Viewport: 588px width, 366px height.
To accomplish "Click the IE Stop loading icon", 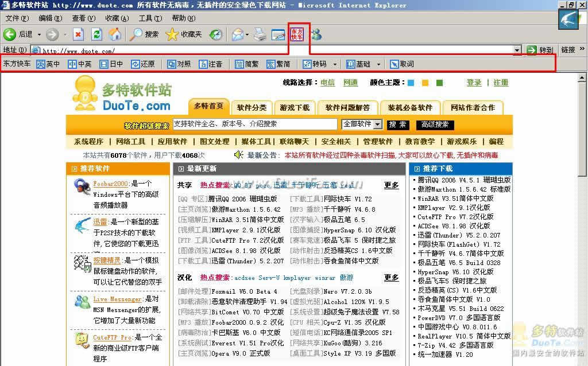I will click(78, 34).
